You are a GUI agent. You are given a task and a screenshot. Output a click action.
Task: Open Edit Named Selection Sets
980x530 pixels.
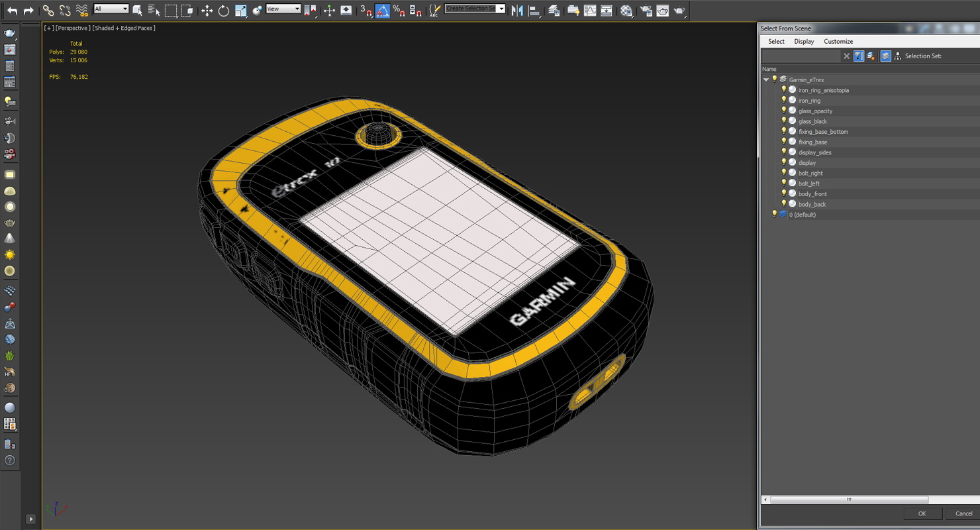click(x=434, y=10)
